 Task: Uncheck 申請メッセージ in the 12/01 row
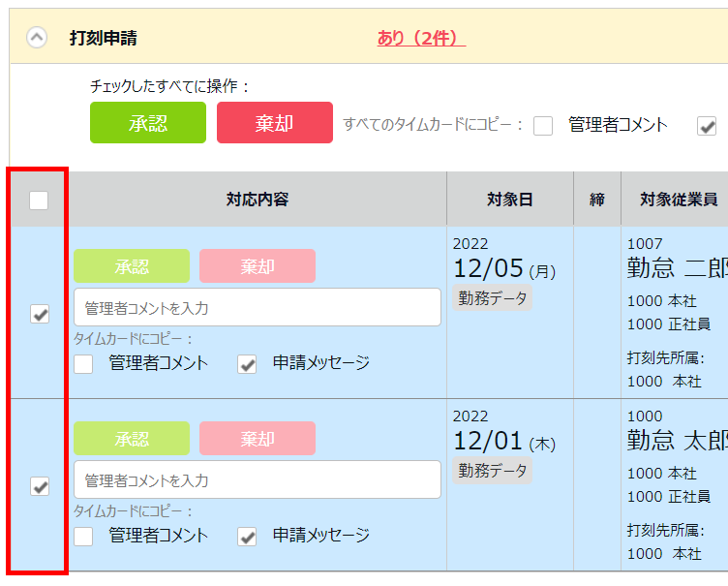[x=248, y=537]
